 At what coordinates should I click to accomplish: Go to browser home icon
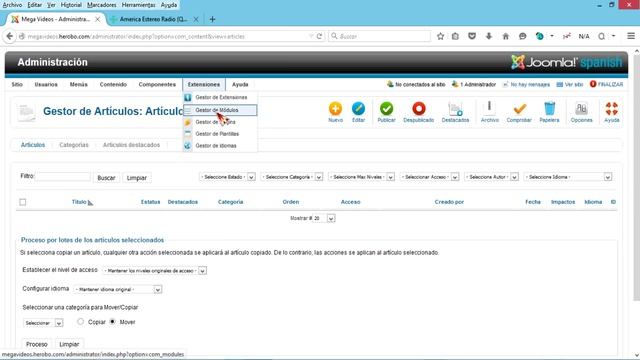pos(505,36)
